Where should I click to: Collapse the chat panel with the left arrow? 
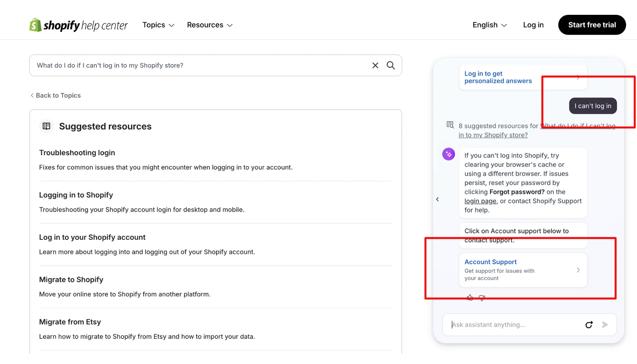(437, 200)
